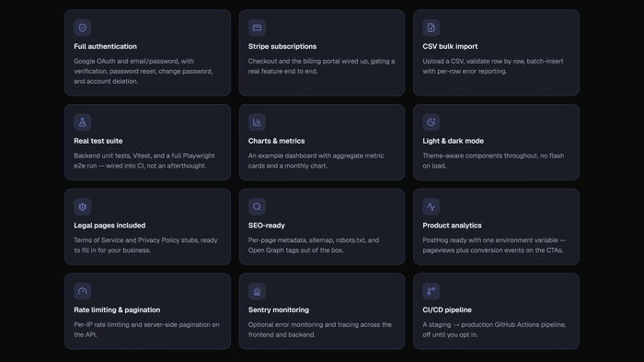Click the Charts & metrics description text
Viewport: 644px width, 362px height.
tap(316, 160)
